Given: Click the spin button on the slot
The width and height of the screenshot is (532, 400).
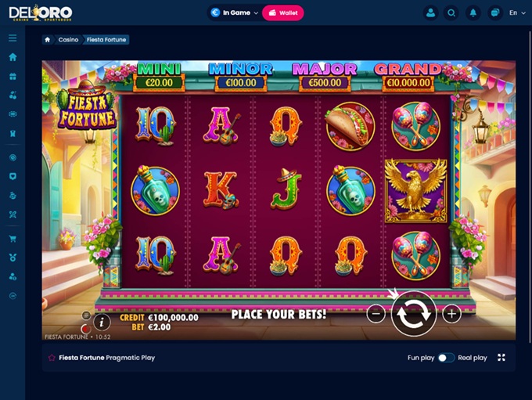Looking at the screenshot, I should pos(413,314).
